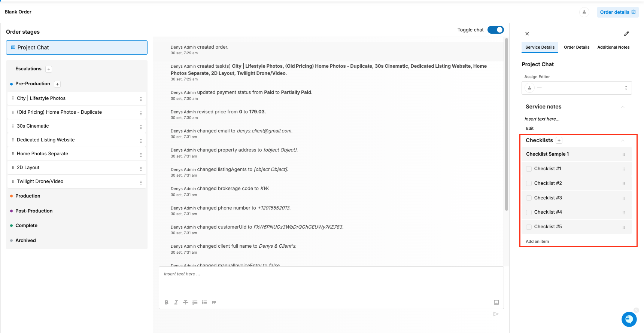Click the italic formatting icon
Screen dimensions: 644x333
(176, 302)
